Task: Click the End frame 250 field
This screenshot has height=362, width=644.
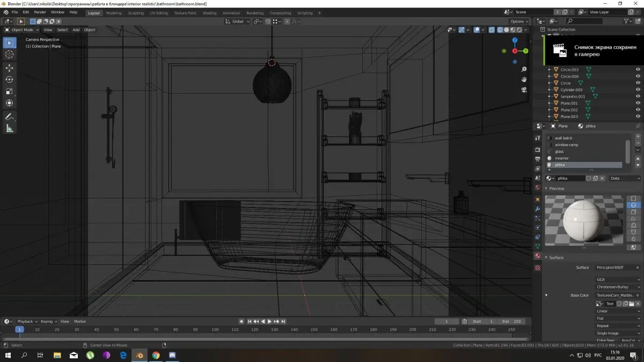Action: 511,321
